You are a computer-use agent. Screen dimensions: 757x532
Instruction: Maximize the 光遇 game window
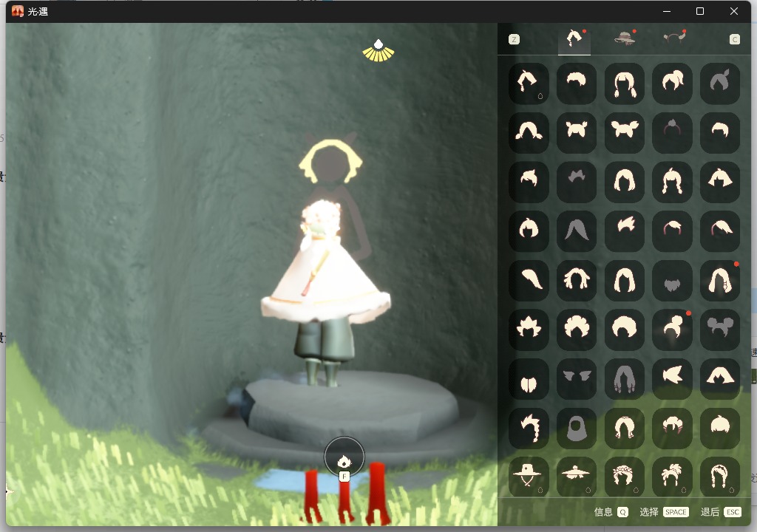coord(700,11)
